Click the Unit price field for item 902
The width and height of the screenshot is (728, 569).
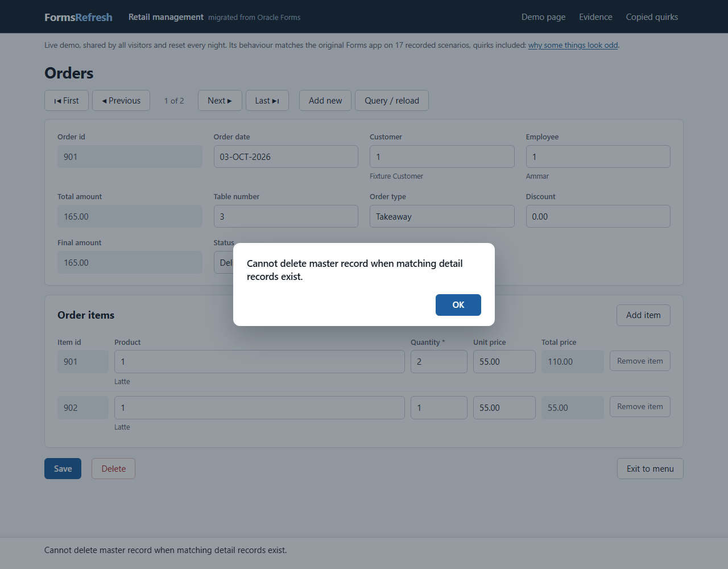pos(504,407)
